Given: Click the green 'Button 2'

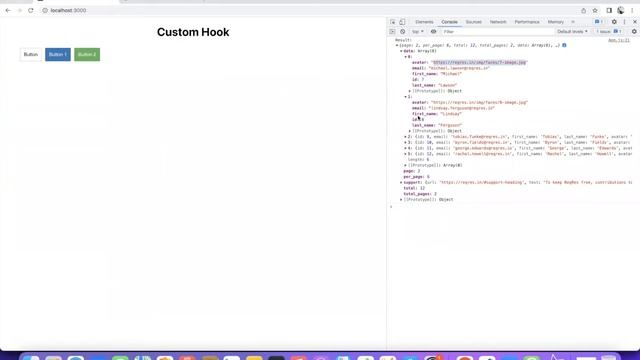Looking at the screenshot, I should point(87,54).
